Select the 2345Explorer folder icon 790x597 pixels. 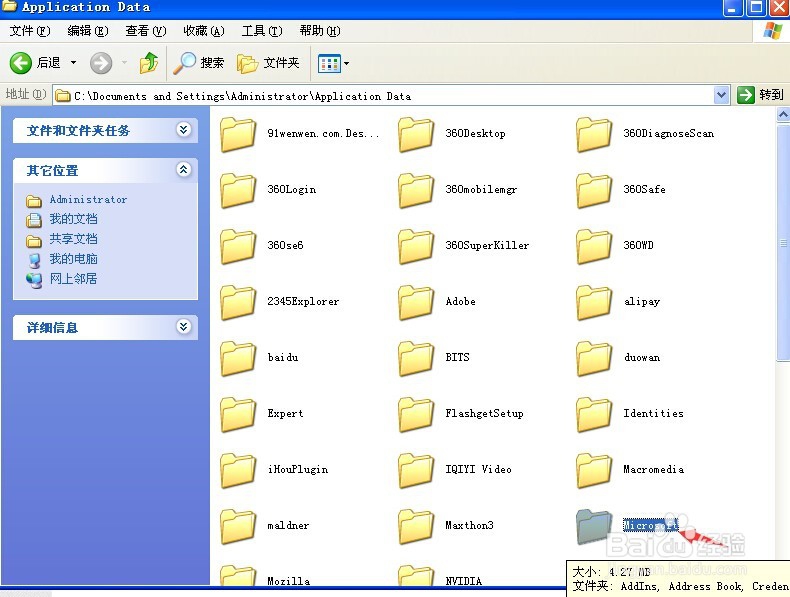tap(238, 302)
